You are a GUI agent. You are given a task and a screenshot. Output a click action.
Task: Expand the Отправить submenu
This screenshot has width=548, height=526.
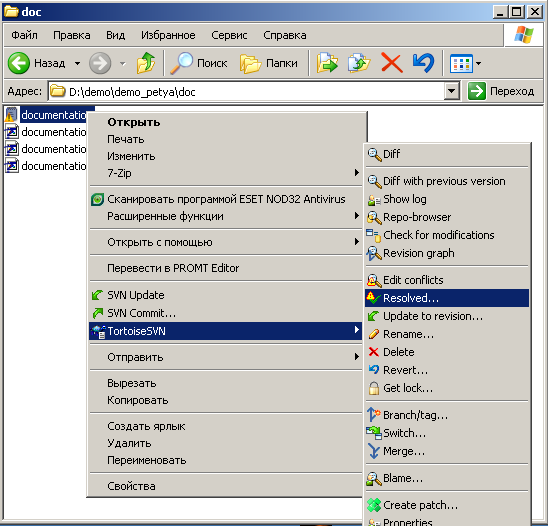point(225,357)
